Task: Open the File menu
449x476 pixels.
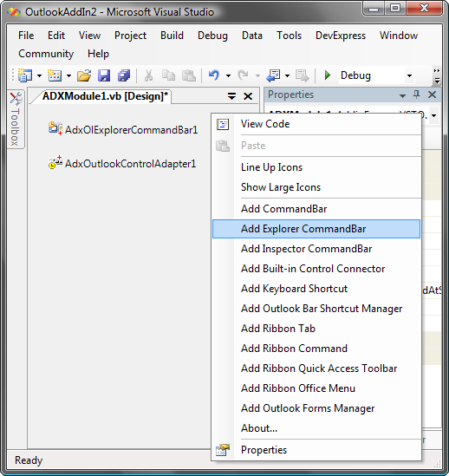Action: click(x=26, y=36)
